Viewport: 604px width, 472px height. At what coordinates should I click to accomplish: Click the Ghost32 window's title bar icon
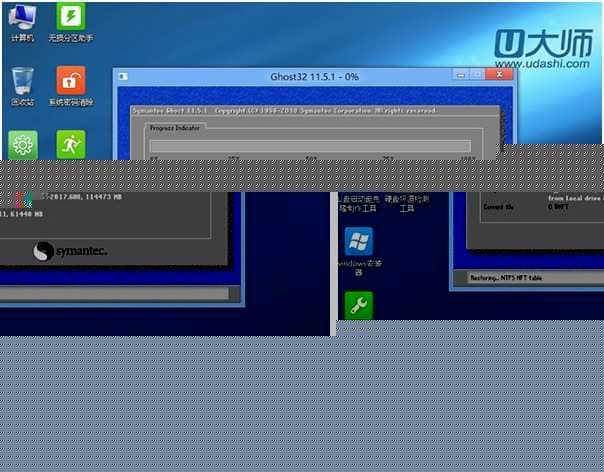[x=124, y=76]
